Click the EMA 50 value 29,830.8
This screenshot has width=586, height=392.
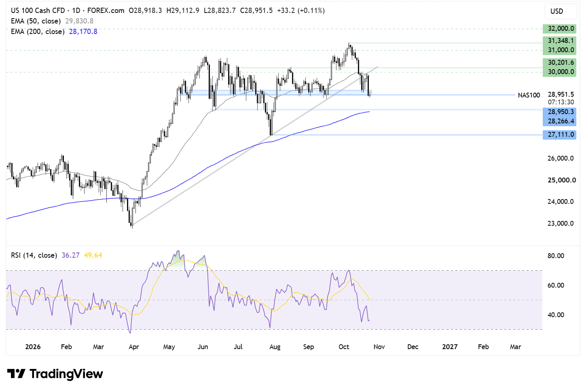(79, 21)
